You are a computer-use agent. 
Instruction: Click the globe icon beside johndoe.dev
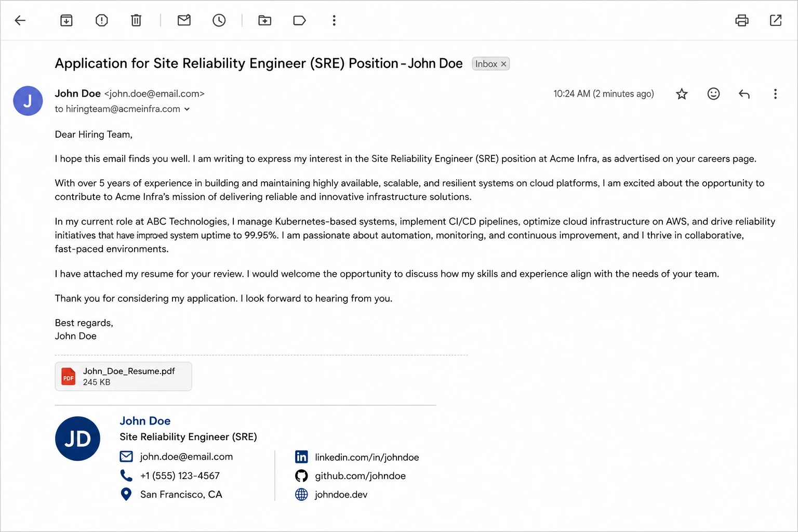301,495
